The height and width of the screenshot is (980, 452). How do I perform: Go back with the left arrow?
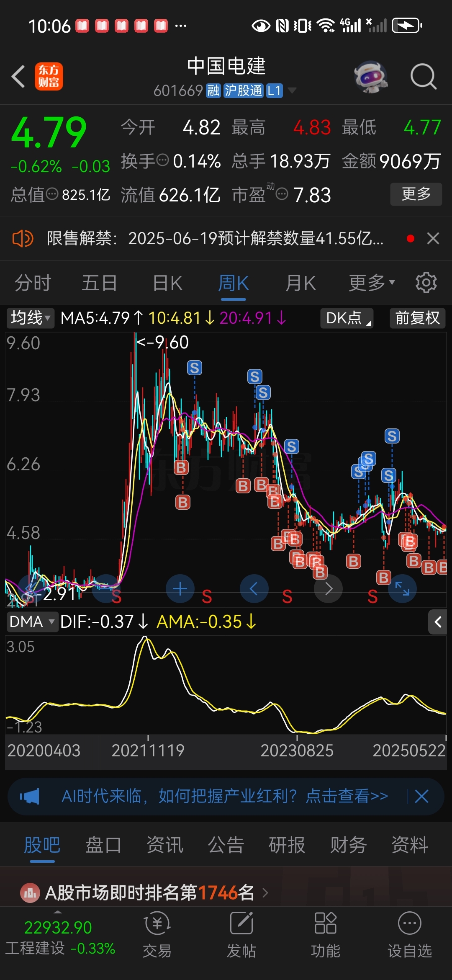[18, 76]
